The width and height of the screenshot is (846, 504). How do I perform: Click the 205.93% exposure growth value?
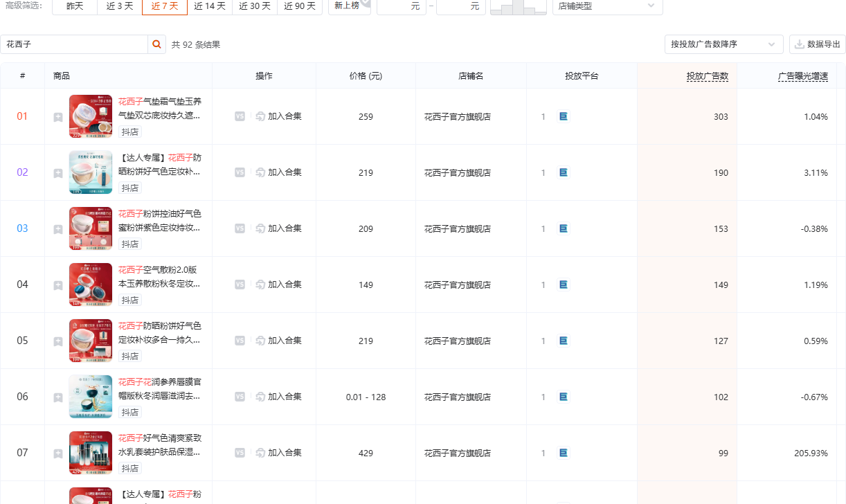point(811,453)
